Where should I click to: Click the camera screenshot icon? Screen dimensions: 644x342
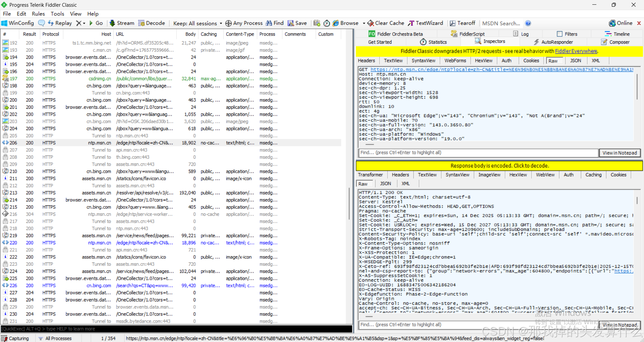(317, 23)
